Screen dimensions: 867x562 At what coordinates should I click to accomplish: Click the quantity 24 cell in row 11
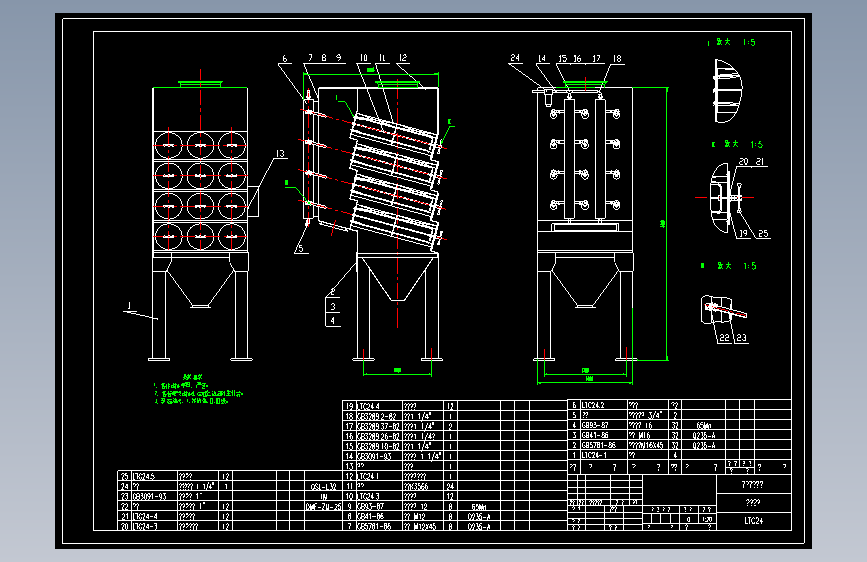450,486
